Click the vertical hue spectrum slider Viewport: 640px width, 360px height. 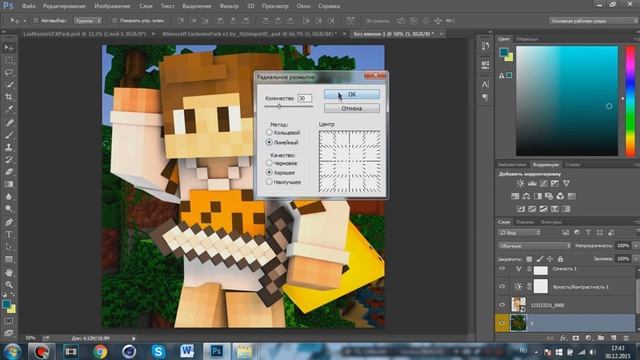tap(631, 101)
